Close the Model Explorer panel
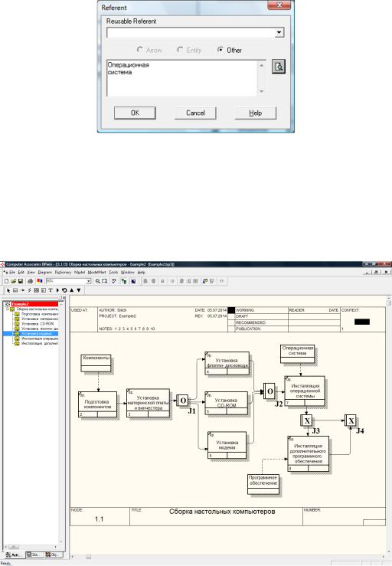Screen dimensions: 392x566 [x=64, y=298]
